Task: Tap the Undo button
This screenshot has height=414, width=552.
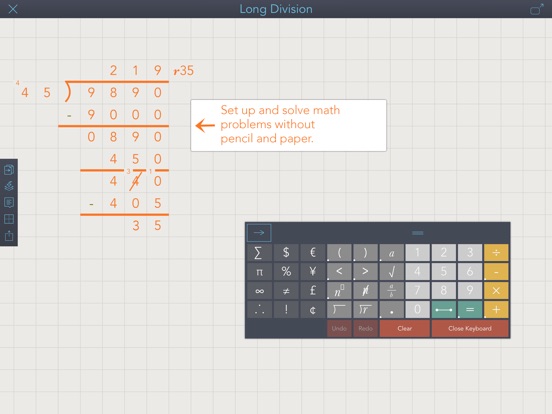Action: (x=339, y=328)
